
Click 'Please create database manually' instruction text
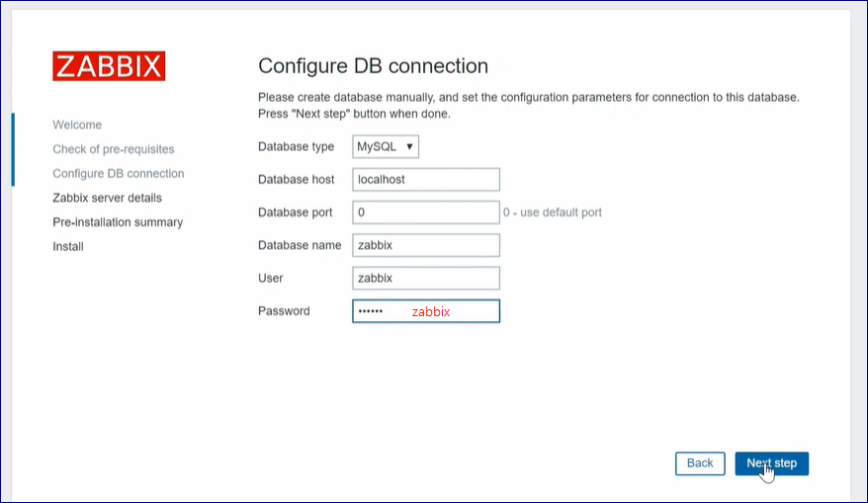(529, 105)
